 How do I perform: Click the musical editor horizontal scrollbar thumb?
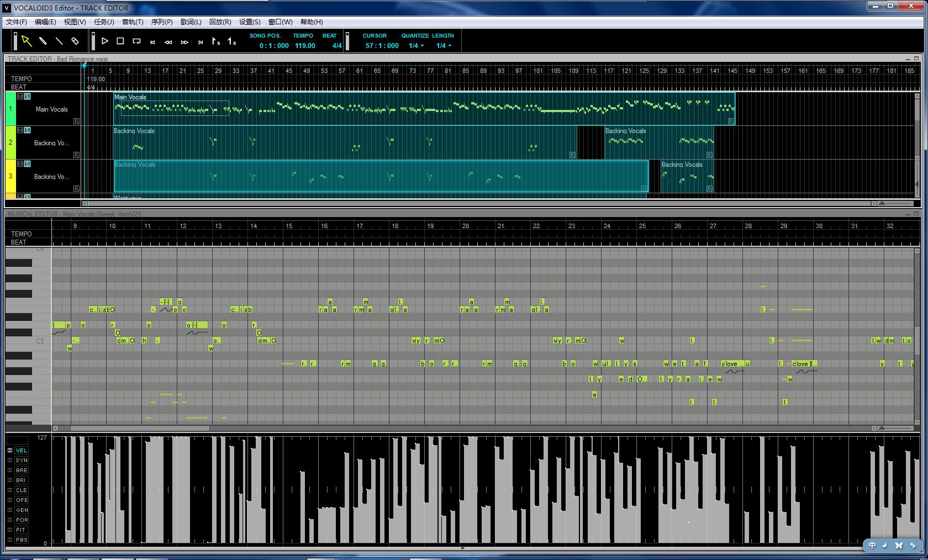pos(140,428)
